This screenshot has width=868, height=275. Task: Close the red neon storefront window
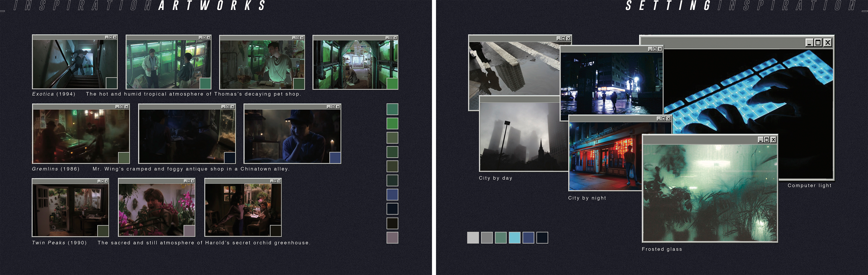(x=669, y=119)
